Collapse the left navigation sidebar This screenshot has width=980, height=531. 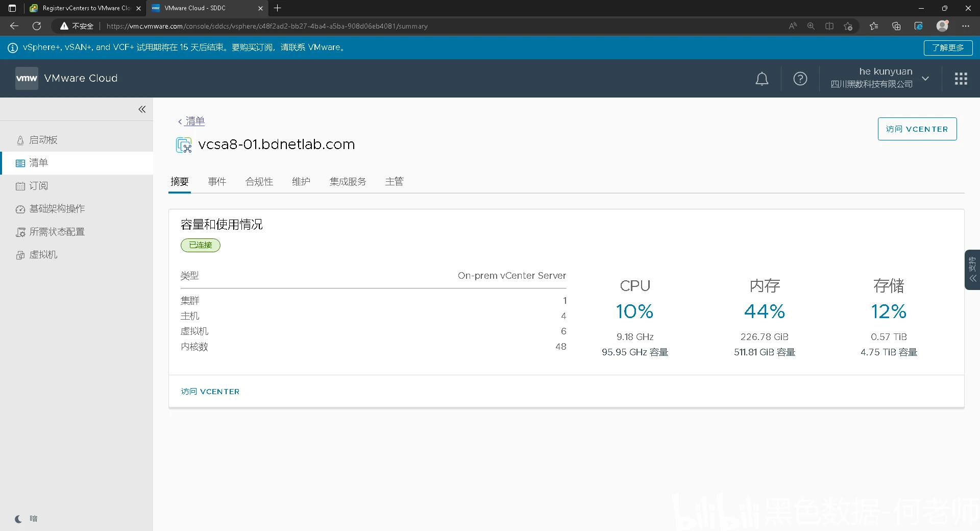pyautogui.click(x=142, y=109)
